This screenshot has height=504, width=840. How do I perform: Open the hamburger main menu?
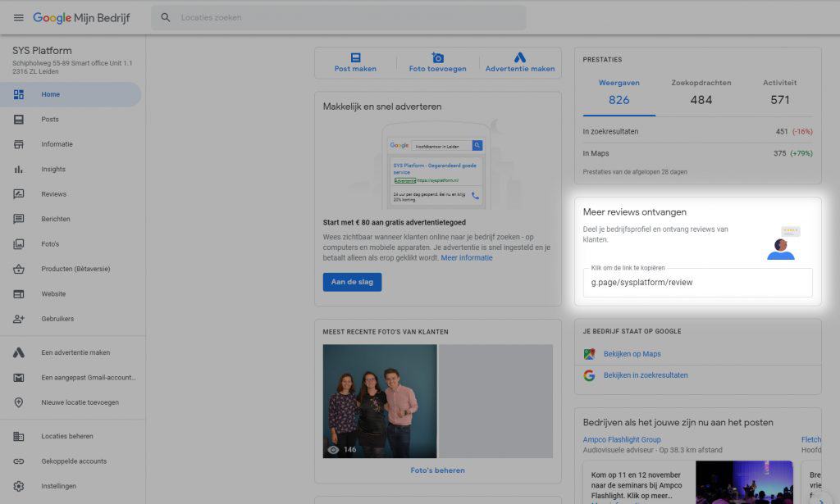(x=18, y=18)
